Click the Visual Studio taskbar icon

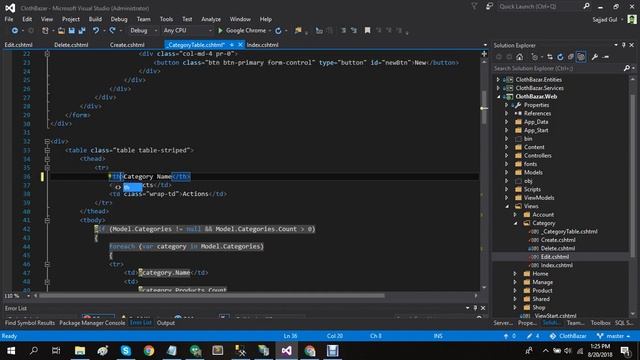(287, 351)
